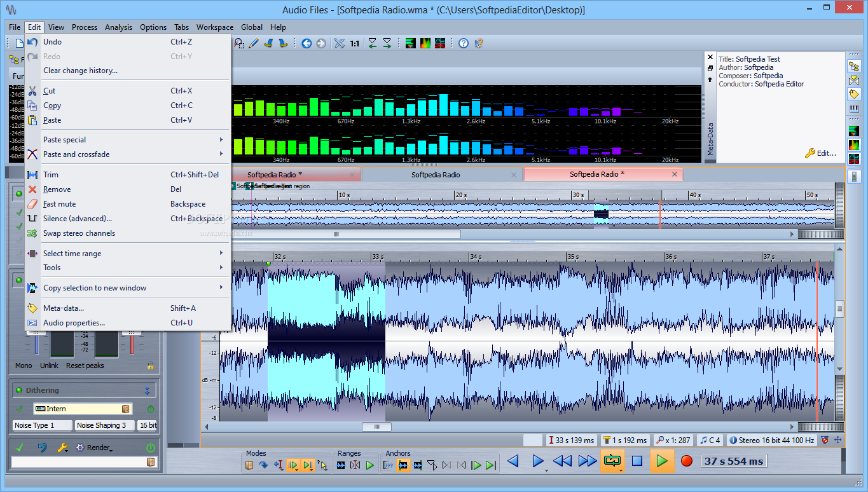Screen dimensions: 868x492
Task: Toggle the green Dithering status LED
Action: tap(19, 390)
